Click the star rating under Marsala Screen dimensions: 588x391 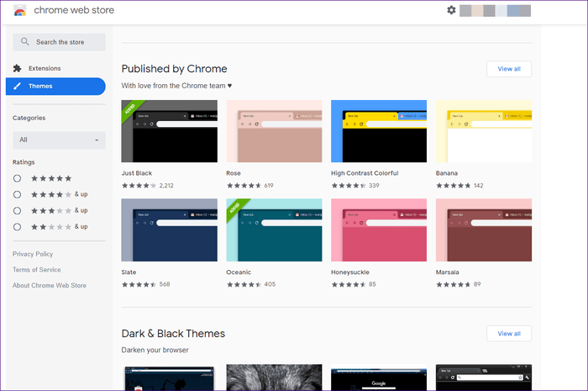point(453,284)
